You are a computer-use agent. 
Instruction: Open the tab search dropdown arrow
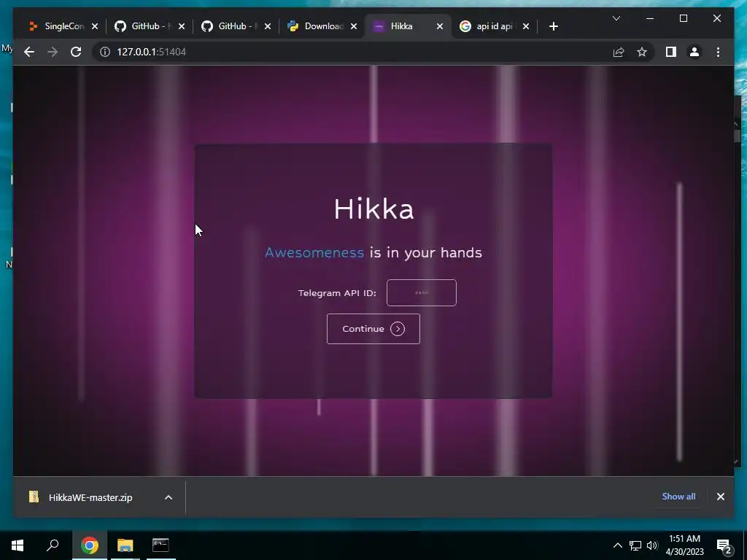pyautogui.click(x=616, y=18)
